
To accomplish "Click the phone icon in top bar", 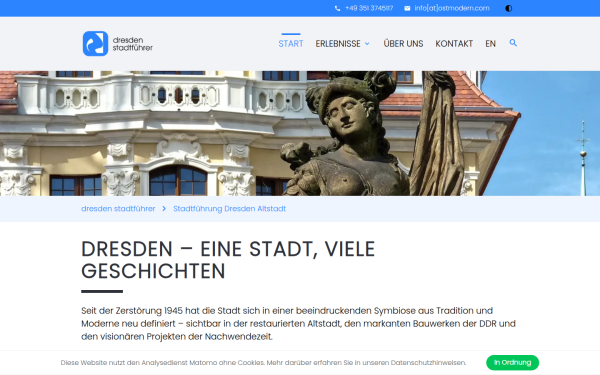I will point(337,8).
